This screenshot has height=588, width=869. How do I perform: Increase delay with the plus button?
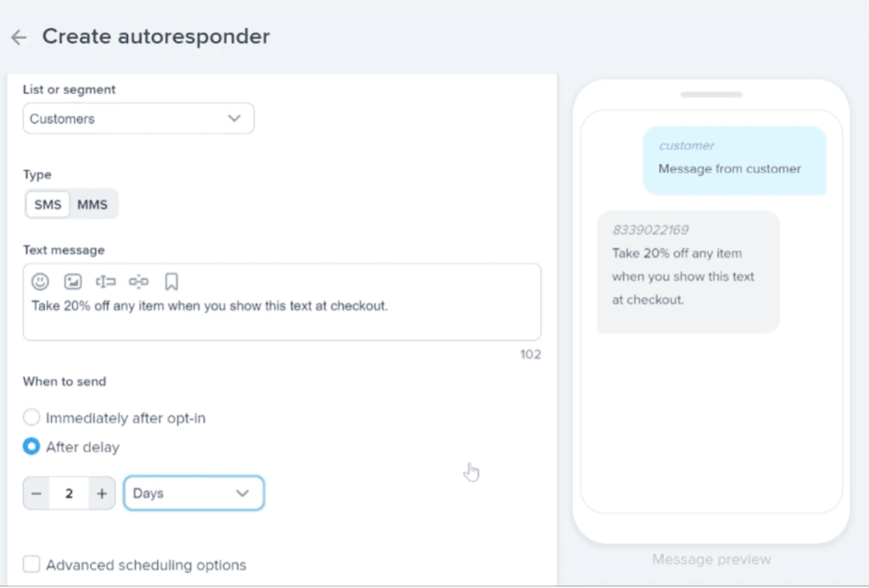click(x=102, y=494)
